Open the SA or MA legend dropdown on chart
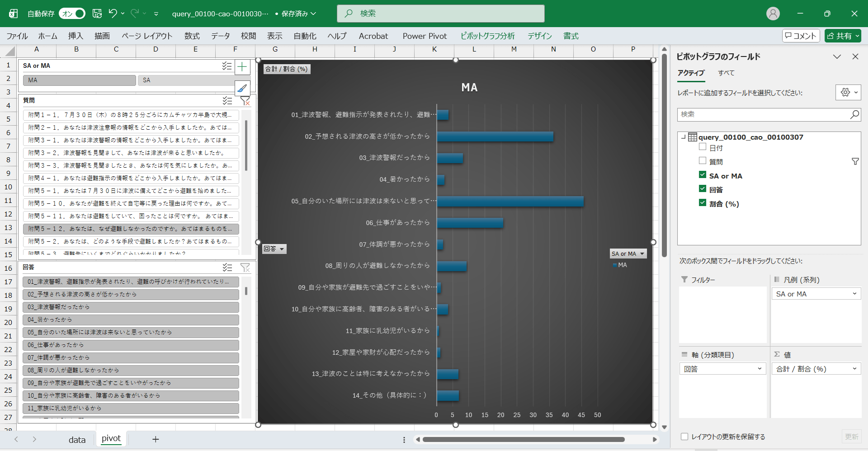Viewport: 868px width, 451px height. click(628, 254)
